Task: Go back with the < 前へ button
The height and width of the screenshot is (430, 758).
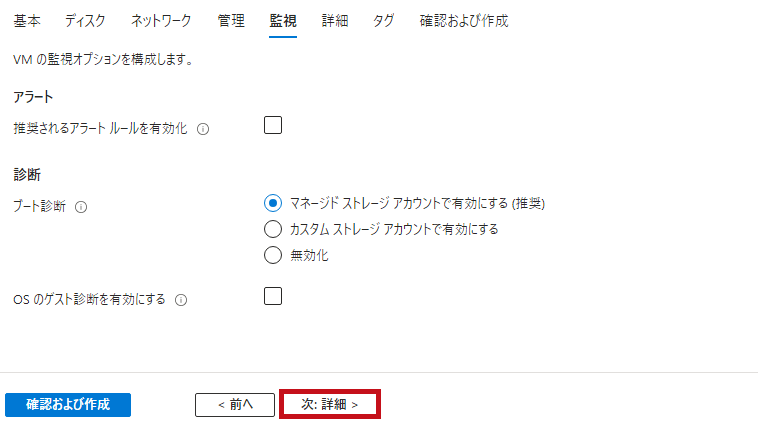Action: pyautogui.click(x=235, y=404)
